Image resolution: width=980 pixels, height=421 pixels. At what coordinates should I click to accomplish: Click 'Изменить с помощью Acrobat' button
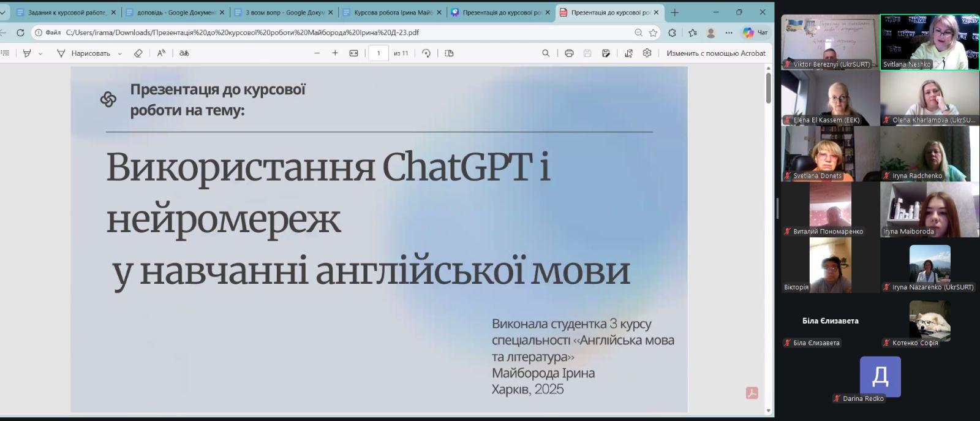click(715, 53)
